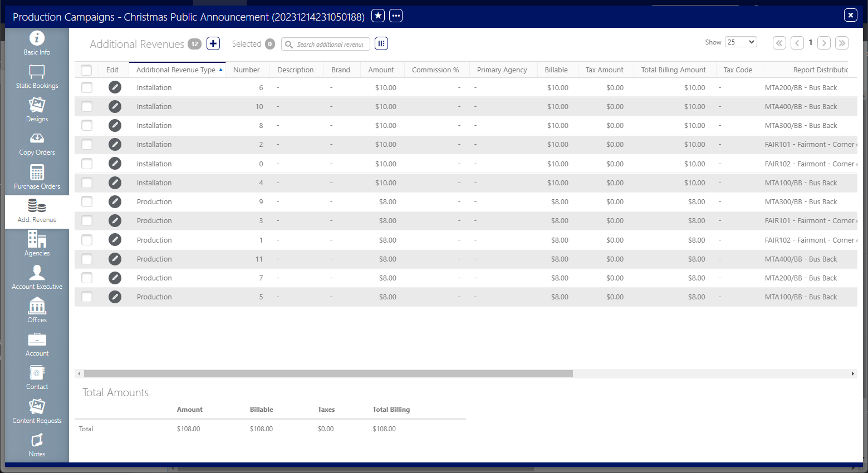Open Offices section
The width and height of the screenshot is (868, 473).
37,311
